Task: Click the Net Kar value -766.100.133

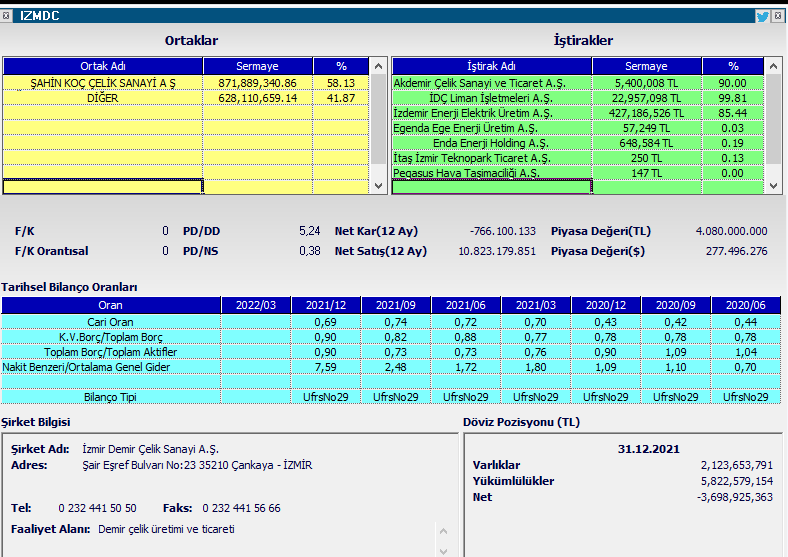Action: pyautogui.click(x=503, y=231)
